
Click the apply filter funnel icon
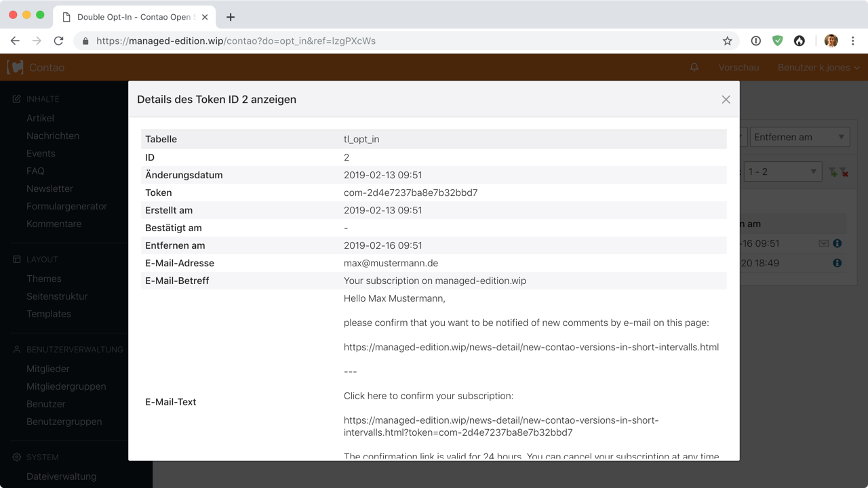(833, 172)
